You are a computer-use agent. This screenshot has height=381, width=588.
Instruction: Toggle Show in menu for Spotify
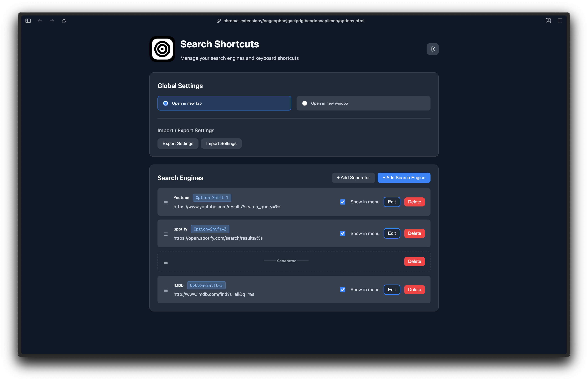[x=343, y=233]
